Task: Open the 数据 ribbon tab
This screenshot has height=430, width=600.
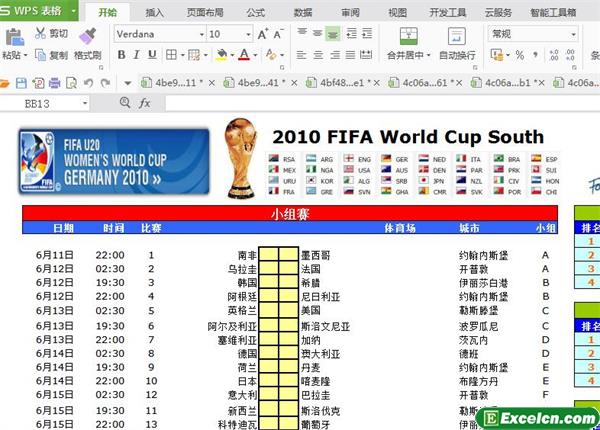Action: click(303, 13)
